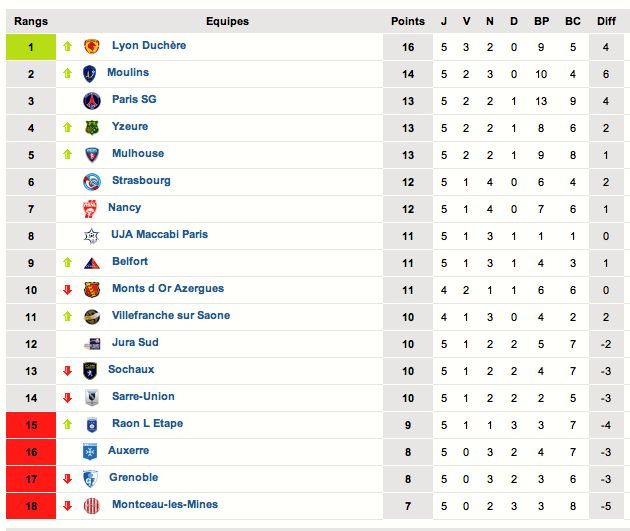Screen dimensions: 630x531
Task: Click the Nancy club logo
Action: [x=90, y=209]
